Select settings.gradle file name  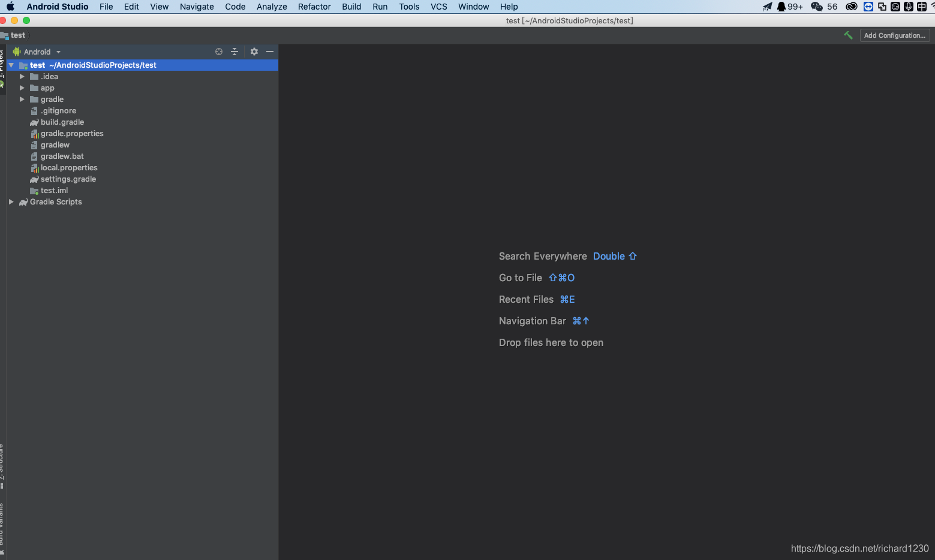68,179
